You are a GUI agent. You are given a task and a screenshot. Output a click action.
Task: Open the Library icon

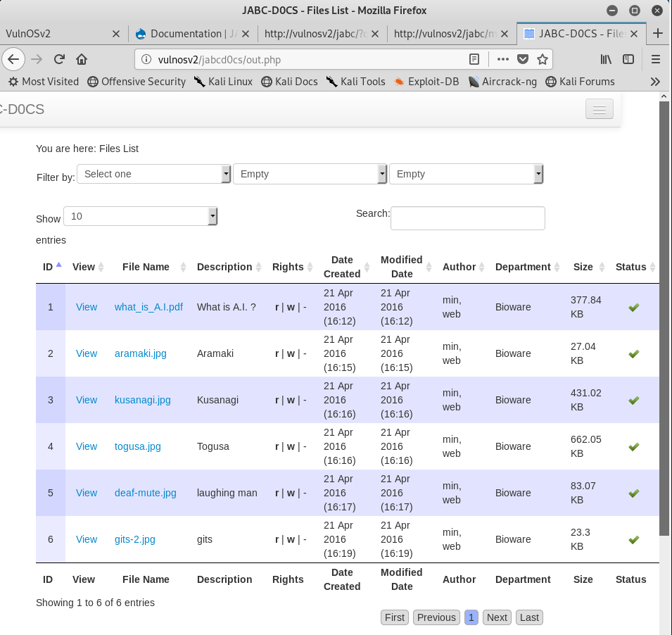pyautogui.click(x=606, y=59)
